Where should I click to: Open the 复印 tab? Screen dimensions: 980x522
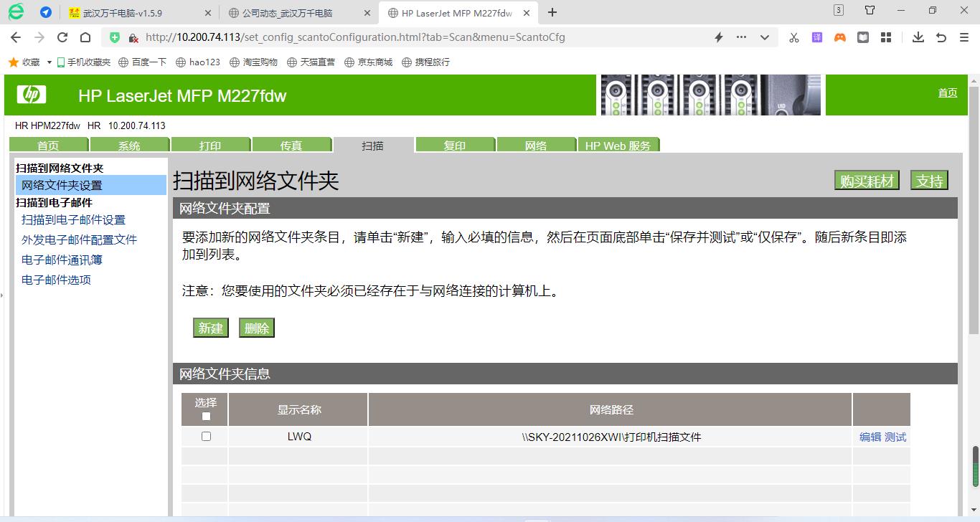coord(455,146)
